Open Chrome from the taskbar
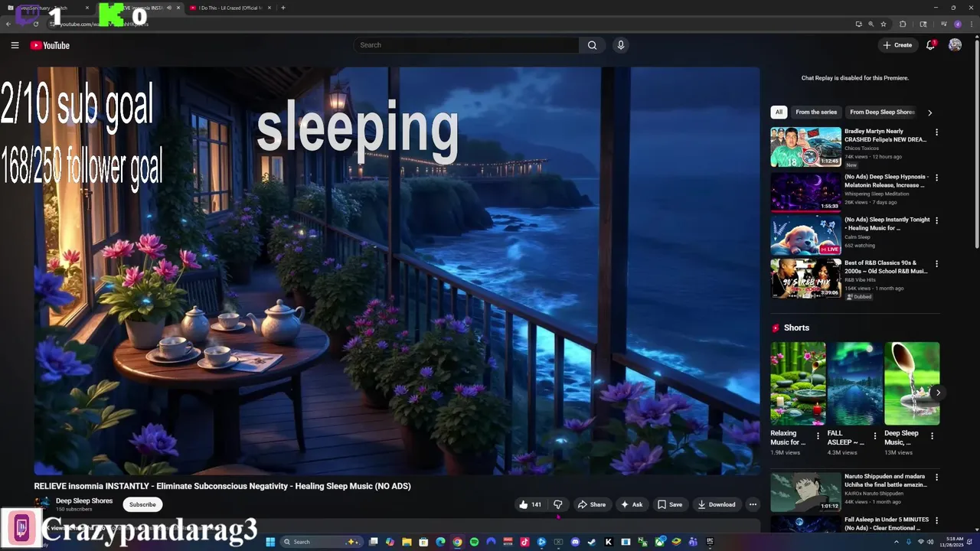980x551 pixels. click(x=457, y=542)
